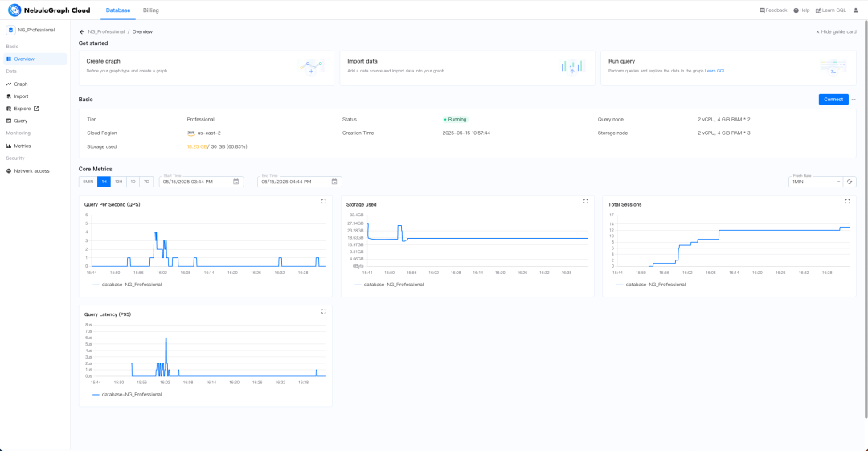Click the page vertical scrollbar

pos(866,219)
